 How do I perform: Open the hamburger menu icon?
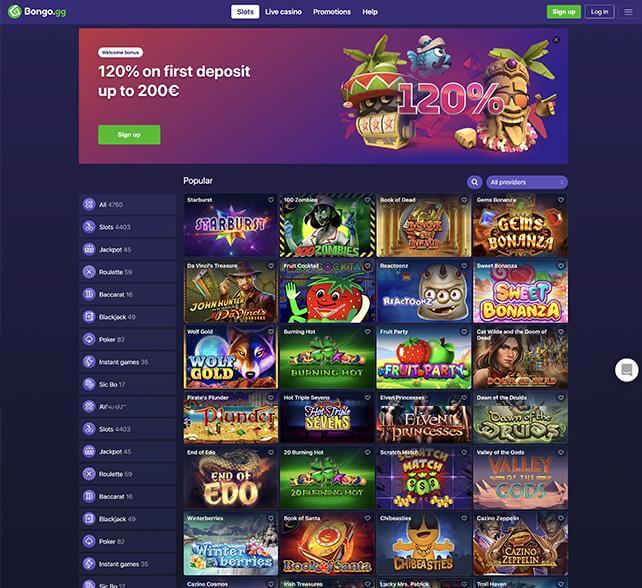tap(628, 12)
